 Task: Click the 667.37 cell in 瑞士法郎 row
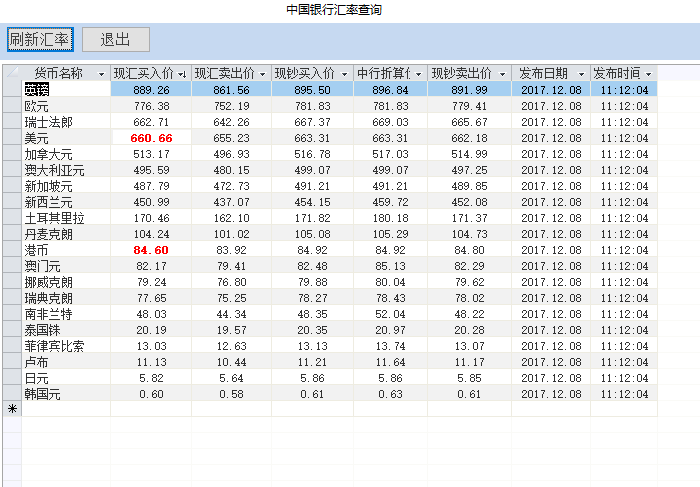[x=312, y=122]
